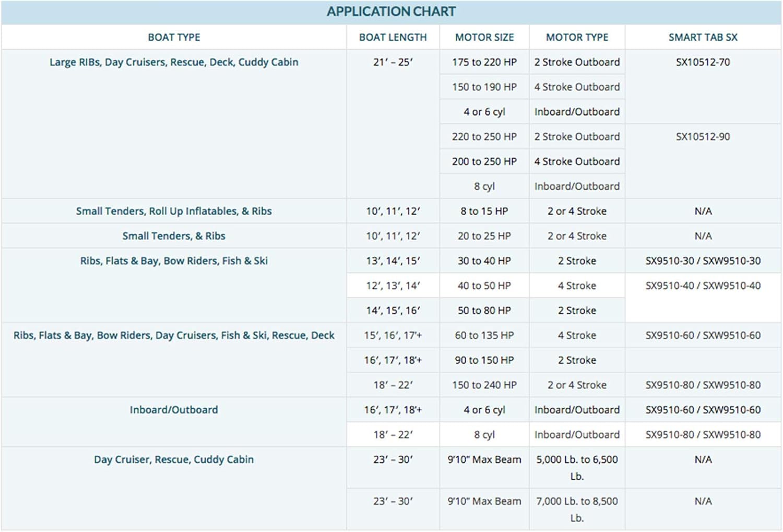This screenshot has width=783, height=532.
Task: Select the SMART TAB SX column header
Action: 703,38
